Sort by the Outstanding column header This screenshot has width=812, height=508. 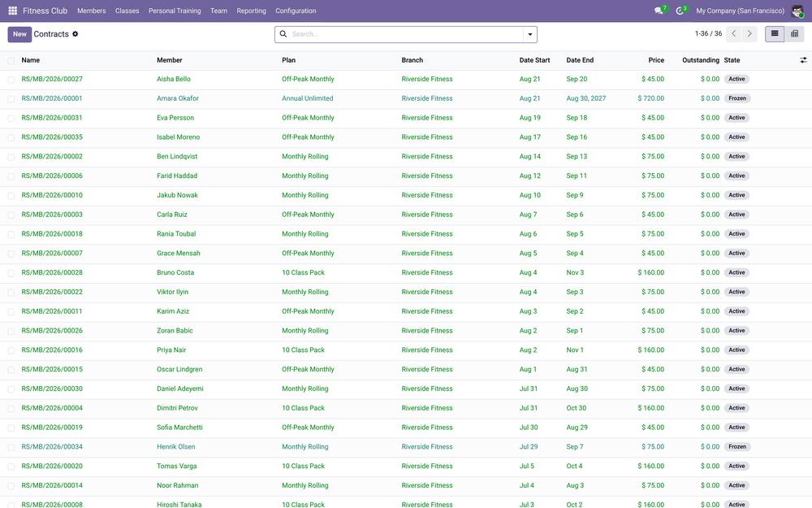click(701, 60)
